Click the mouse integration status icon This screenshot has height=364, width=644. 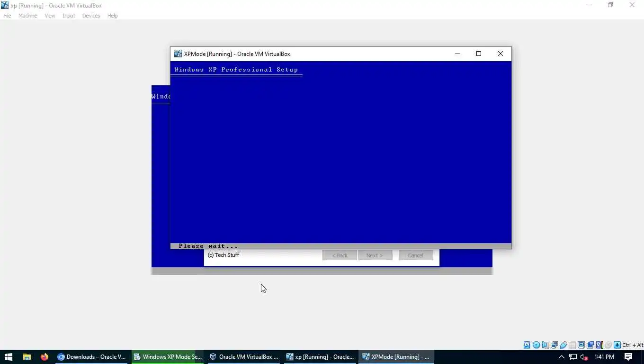tap(608, 345)
